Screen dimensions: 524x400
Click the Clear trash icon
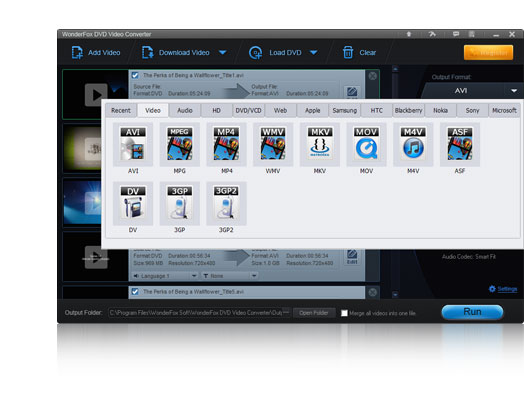coord(348,52)
